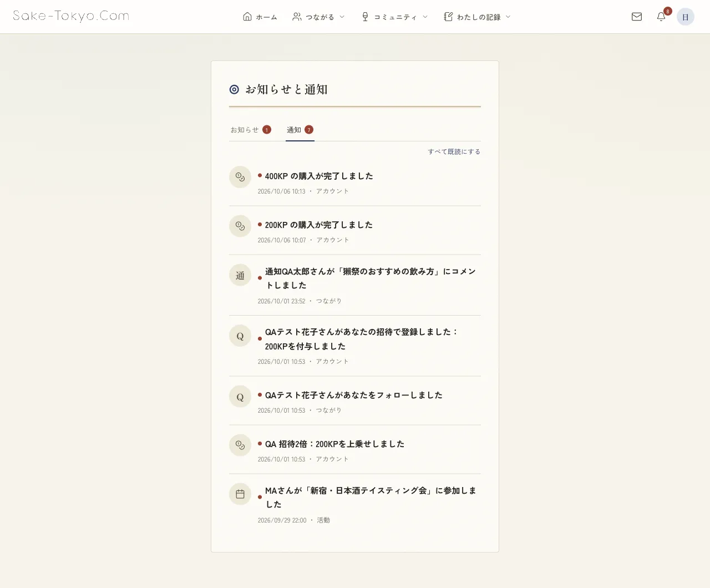Image resolution: width=710 pixels, height=588 pixels.
Task: Open the 通知QA太郎 comment notification on 獺祭
Action: coord(355,285)
